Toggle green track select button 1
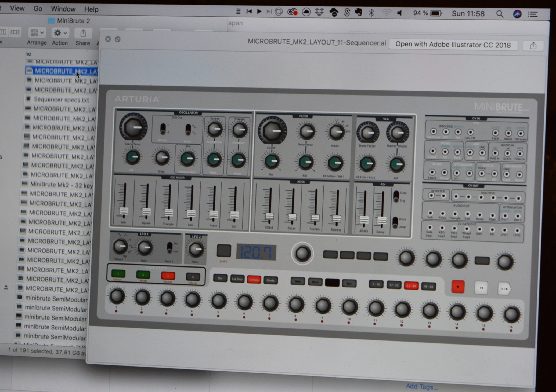Screen dimensions: 556x392 pos(118,274)
